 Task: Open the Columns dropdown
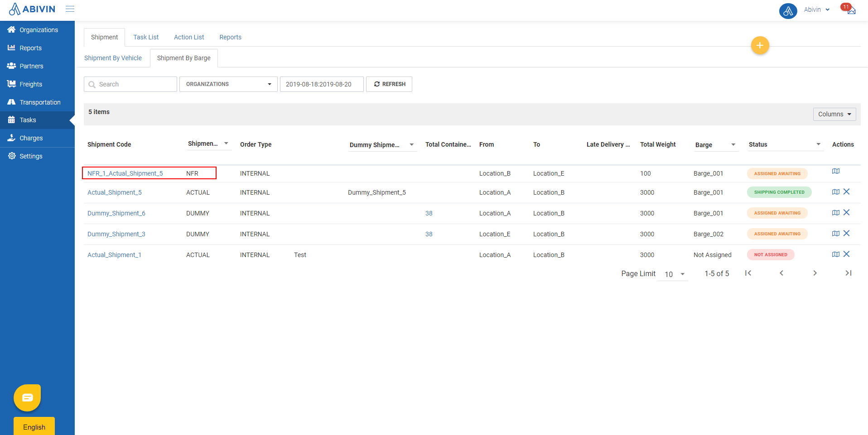click(834, 114)
